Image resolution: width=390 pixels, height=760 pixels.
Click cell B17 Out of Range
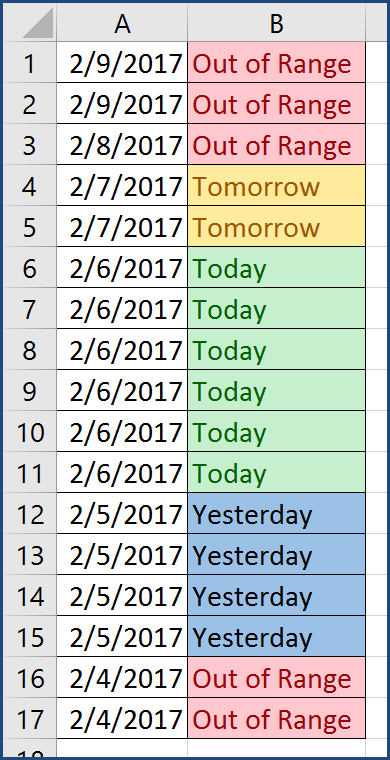pyautogui.click(x=276, y=718)
